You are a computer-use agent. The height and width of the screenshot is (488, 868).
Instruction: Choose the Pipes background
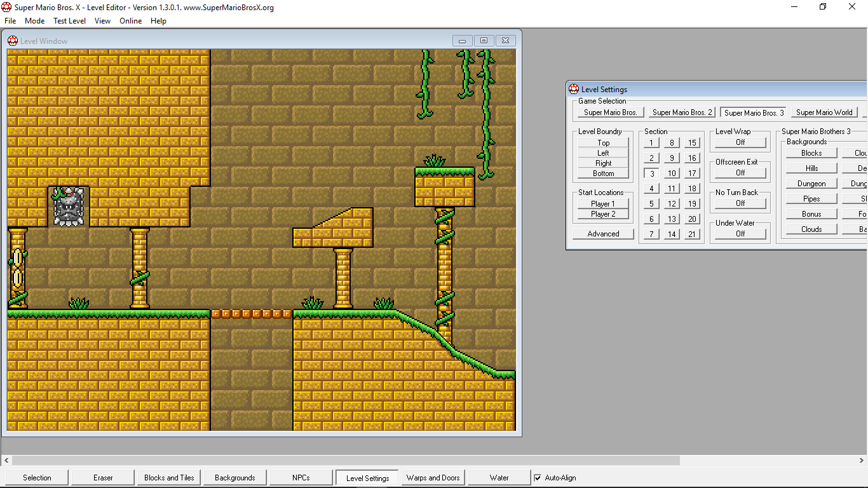point(811,199)
